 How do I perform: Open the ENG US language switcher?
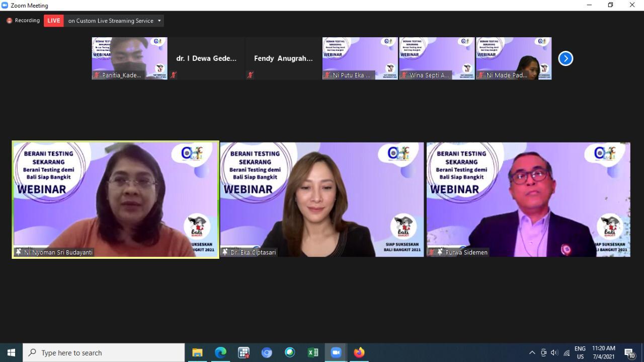tap(580, 352)
